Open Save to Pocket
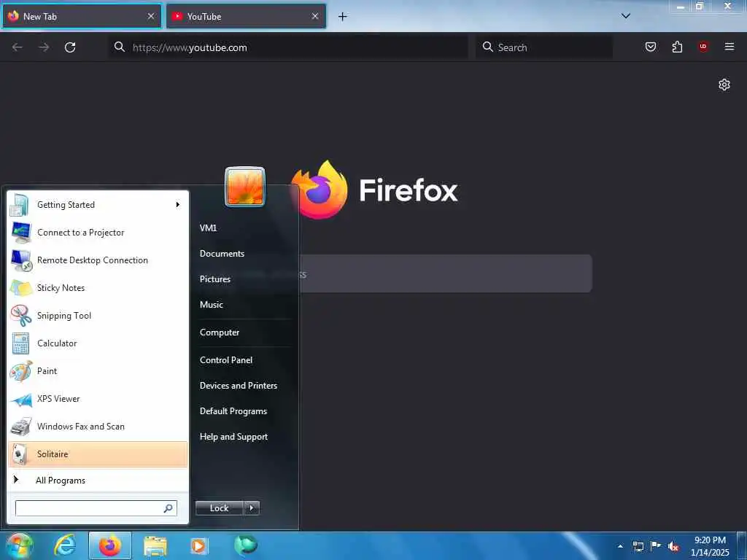747x560 pixels. 651,47
